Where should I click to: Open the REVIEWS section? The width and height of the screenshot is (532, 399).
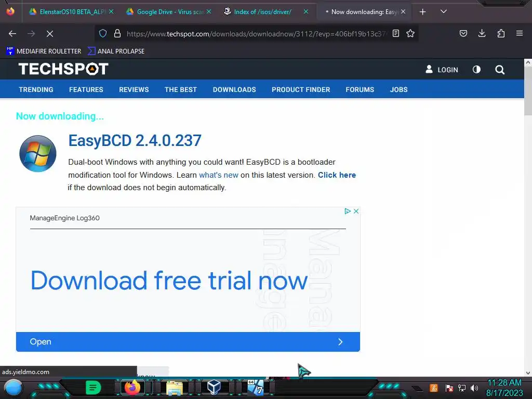point(134,89)
